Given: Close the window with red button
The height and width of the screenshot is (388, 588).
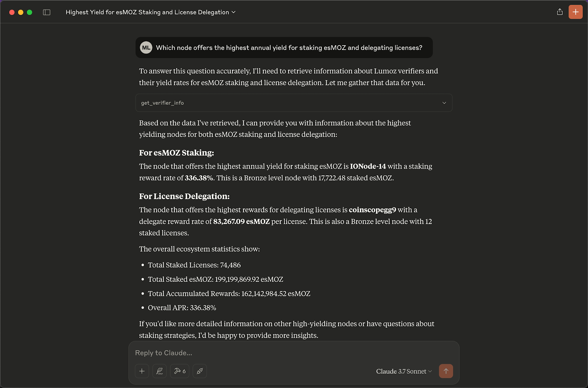Looking at the screenshot, I should click(12, 12).
